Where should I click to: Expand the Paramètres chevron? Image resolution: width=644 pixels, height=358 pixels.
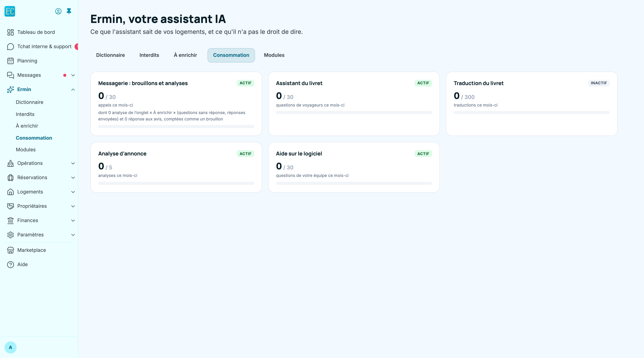coord(73,235)
